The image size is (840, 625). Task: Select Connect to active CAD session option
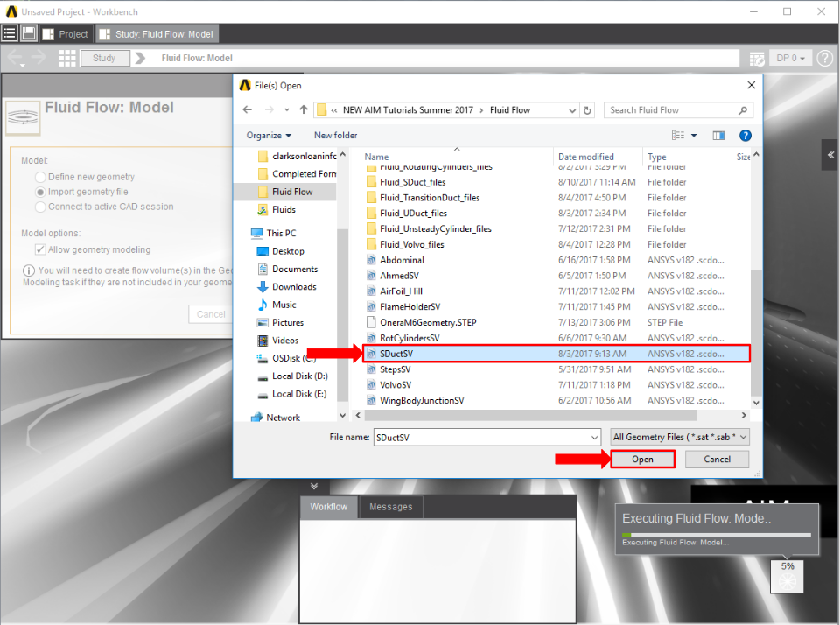[x=40, y=207]
